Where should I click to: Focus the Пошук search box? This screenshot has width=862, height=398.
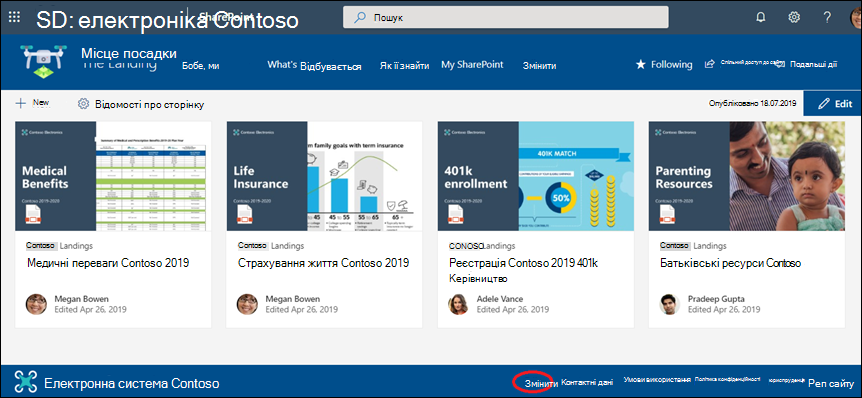(506, 17)
